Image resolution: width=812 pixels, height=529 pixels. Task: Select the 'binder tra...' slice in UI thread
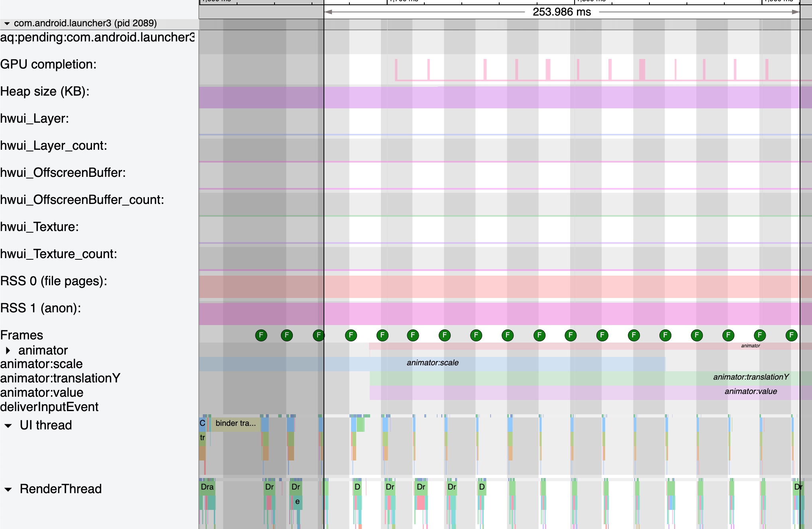point(235,423)
